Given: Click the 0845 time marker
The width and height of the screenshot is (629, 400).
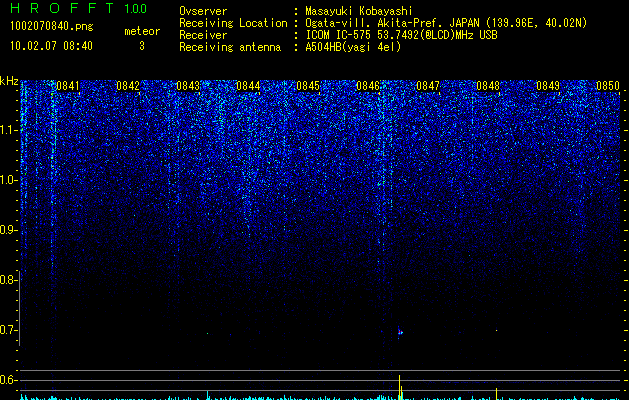Looking at the screenshot, I should 308,86.
